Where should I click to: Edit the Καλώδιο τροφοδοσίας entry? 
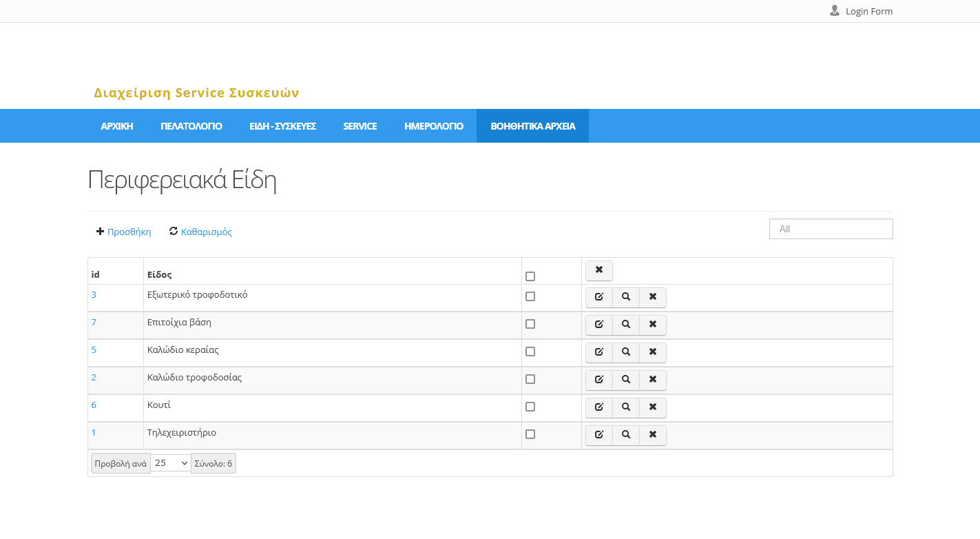598,380
